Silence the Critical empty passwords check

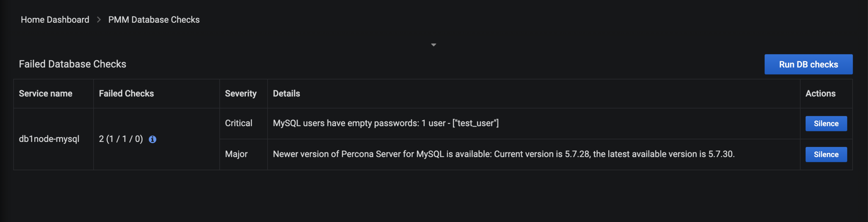pos(826,124)
